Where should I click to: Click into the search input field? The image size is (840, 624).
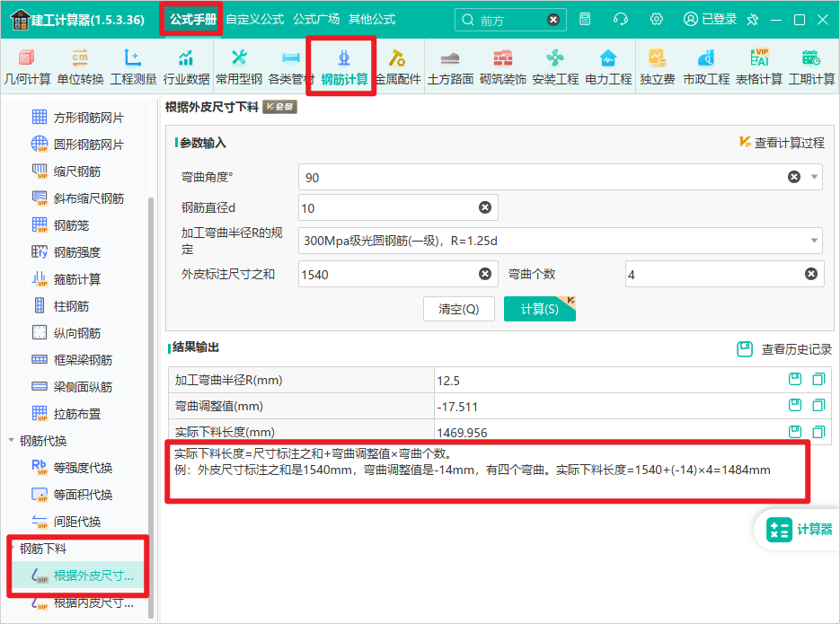pos(510,21)
